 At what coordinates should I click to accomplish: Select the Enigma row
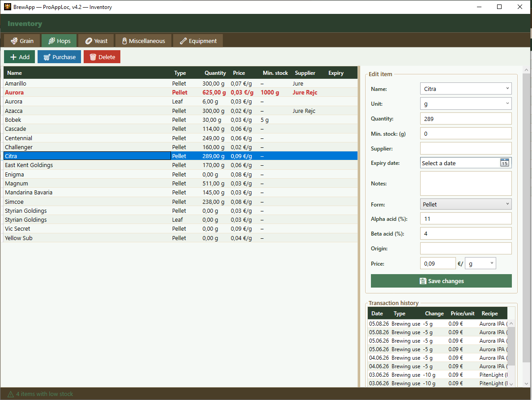(x=180, y=174)
